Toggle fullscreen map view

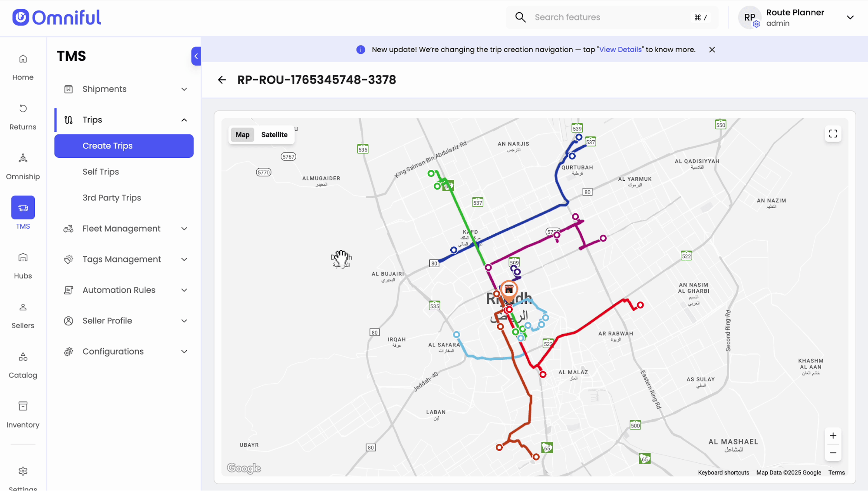[833, 134]
